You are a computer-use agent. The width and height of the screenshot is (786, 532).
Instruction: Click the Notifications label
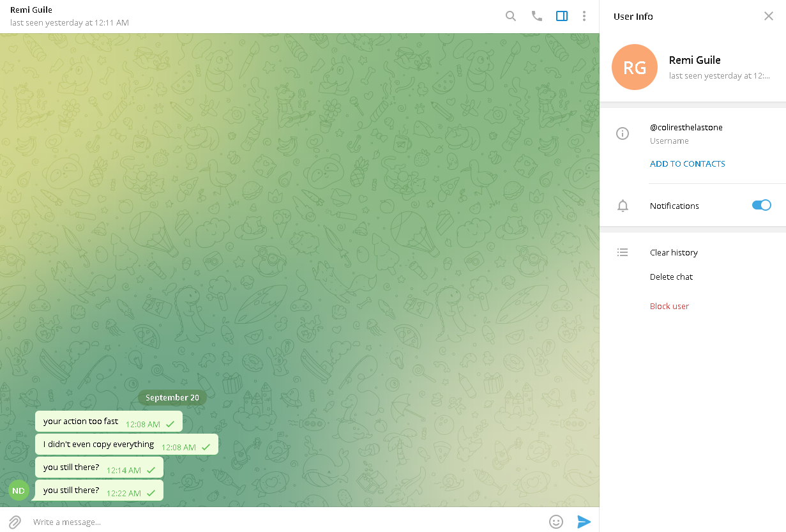tap(674, 206)
